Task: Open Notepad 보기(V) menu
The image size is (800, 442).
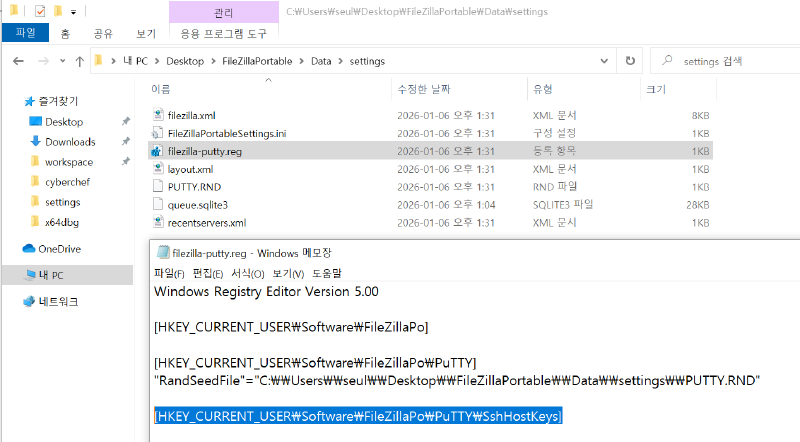Action: [288, 274]
